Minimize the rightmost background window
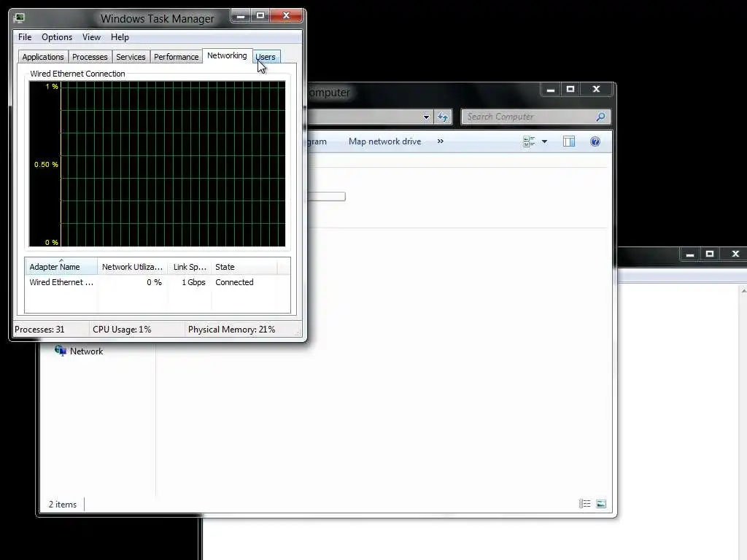 [x=690, y=254]
